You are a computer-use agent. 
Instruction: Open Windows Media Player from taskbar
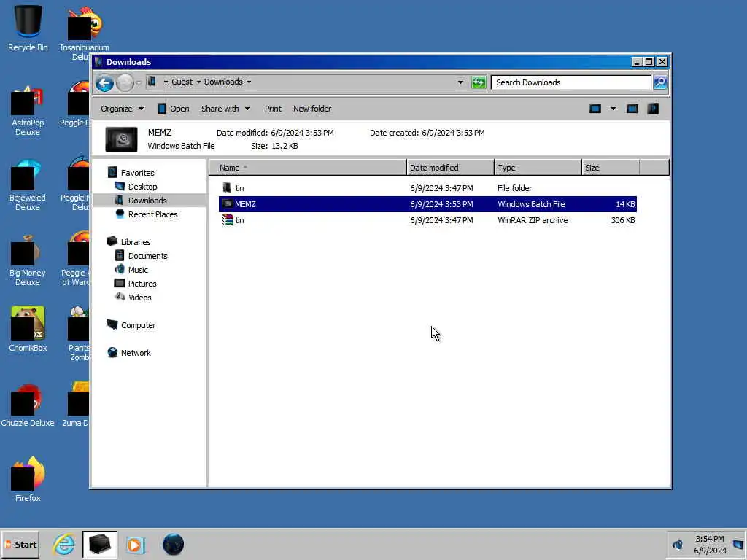[135, 545]
